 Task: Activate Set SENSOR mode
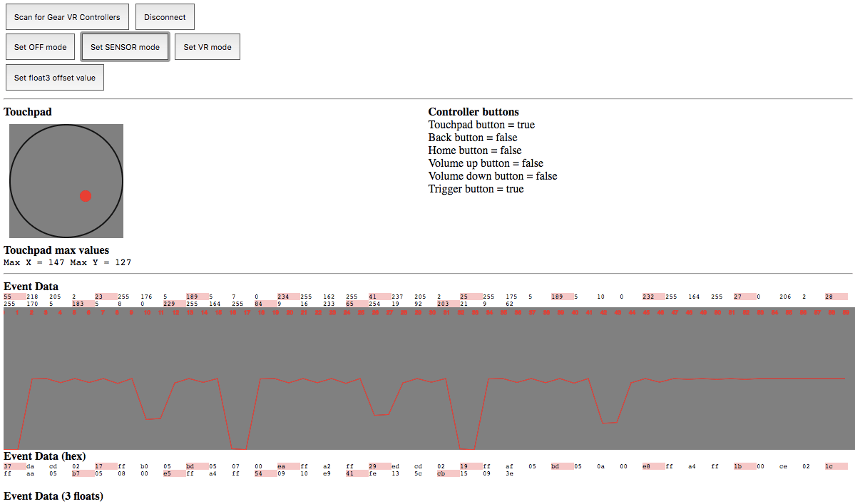tap(125, 47)
